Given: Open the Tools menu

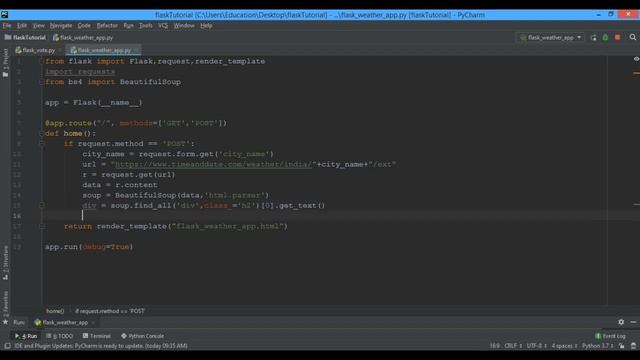Looking at the screenshot, I should click(x=146, y=25).
